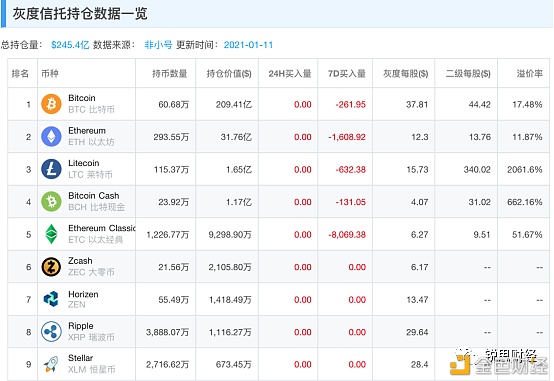Open the Litecoin coin name link

pos(84,163)
